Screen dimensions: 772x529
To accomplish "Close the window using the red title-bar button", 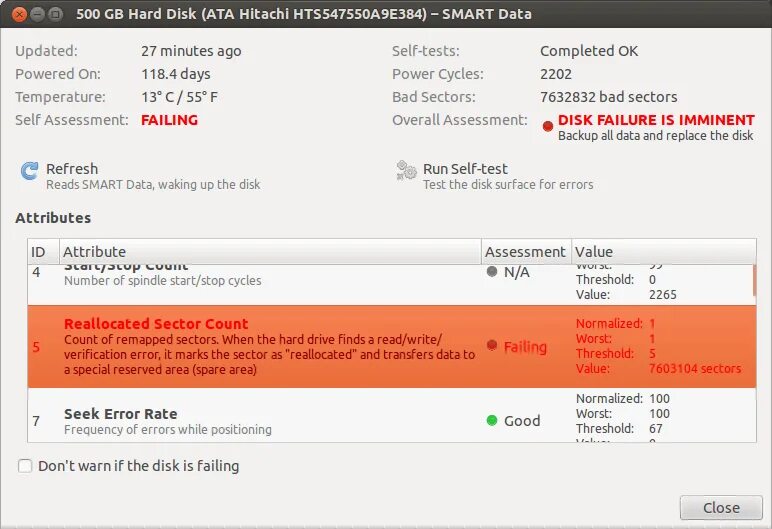I will point(17,14).
